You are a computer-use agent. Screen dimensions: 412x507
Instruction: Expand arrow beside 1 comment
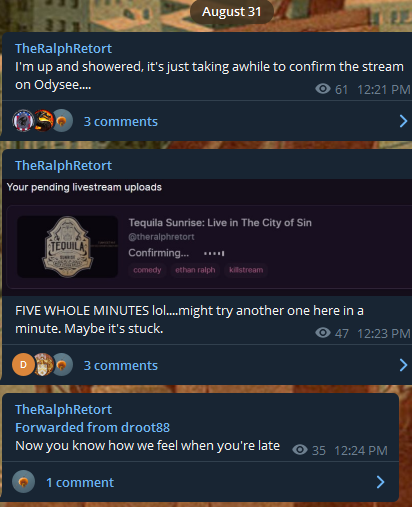[x=380, y=482]
